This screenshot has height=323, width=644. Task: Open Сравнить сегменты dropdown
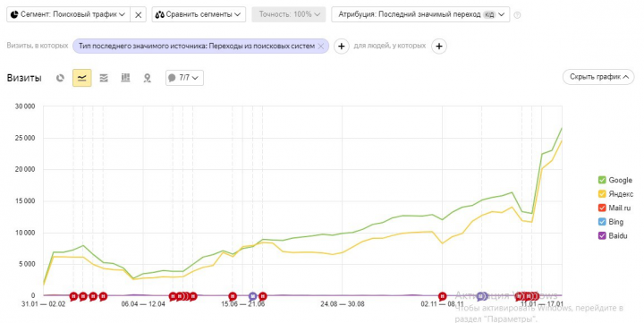tap(199, 14)
